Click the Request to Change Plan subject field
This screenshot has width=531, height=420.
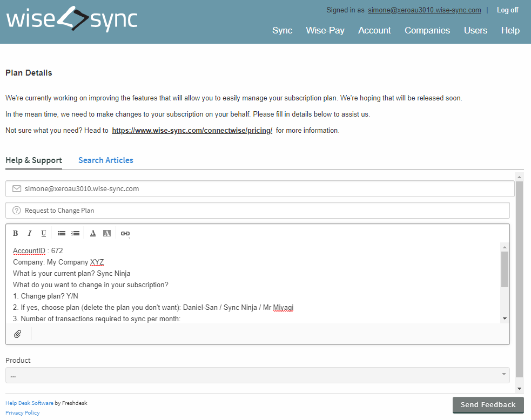tap(257, 210)
